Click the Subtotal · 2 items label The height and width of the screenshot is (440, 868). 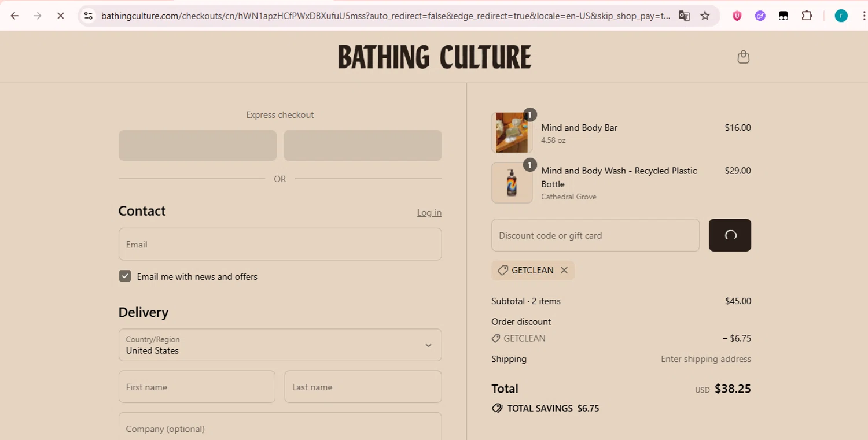(x=526, y=301)
